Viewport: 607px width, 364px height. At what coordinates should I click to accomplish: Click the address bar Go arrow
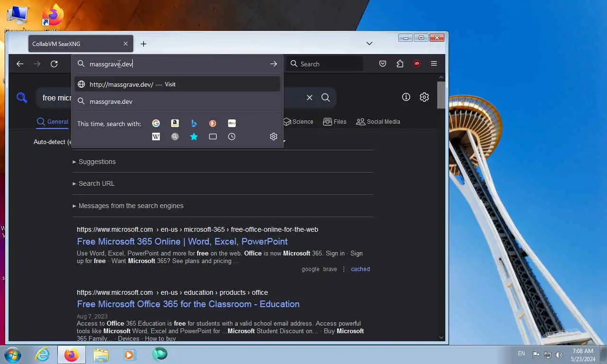click(x=274, y=64)
